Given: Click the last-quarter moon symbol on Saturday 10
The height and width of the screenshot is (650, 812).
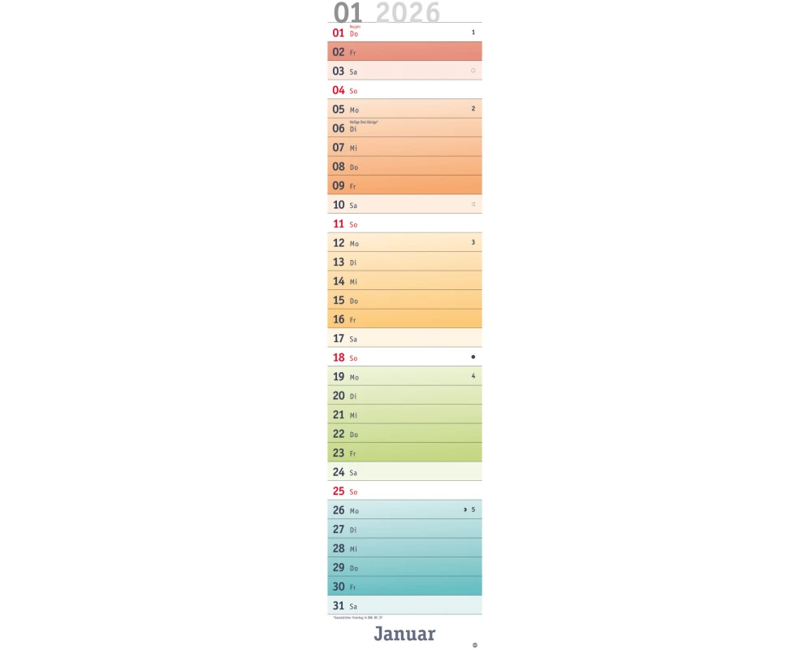Looking at the screenshot, I should pos(473,204).
